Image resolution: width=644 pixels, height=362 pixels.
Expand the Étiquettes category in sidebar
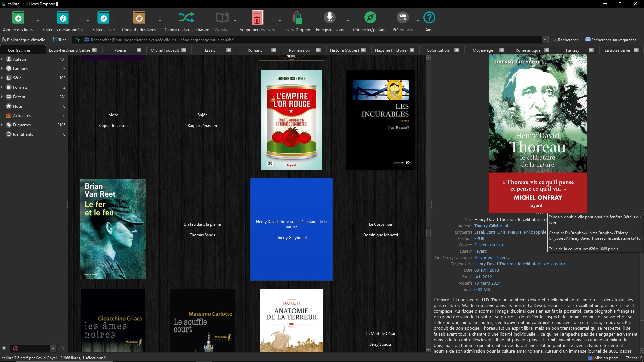pos(2,125)
